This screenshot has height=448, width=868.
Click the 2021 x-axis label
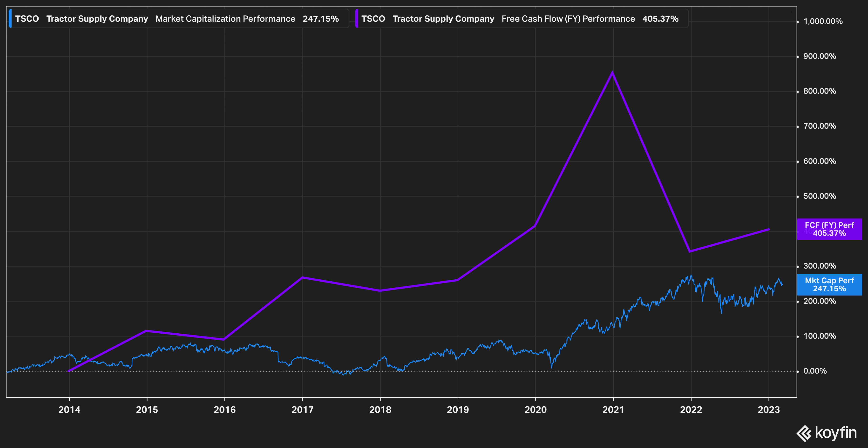tap(613, 410)
